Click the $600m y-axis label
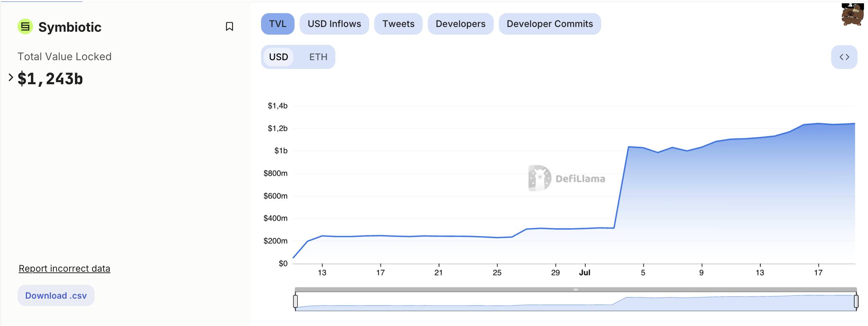Screen dimensions: 868x326 pos(276,196)
